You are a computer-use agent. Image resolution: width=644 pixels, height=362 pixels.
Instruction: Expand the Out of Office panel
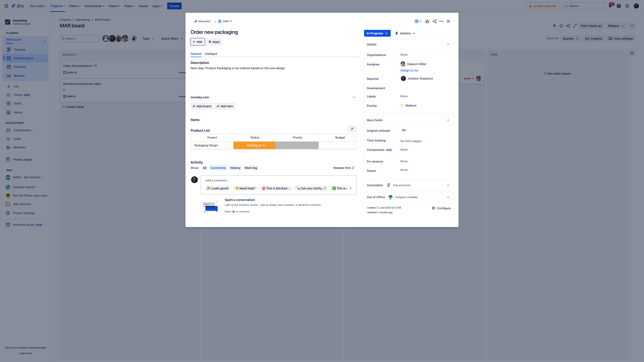(x=448, y=197)
